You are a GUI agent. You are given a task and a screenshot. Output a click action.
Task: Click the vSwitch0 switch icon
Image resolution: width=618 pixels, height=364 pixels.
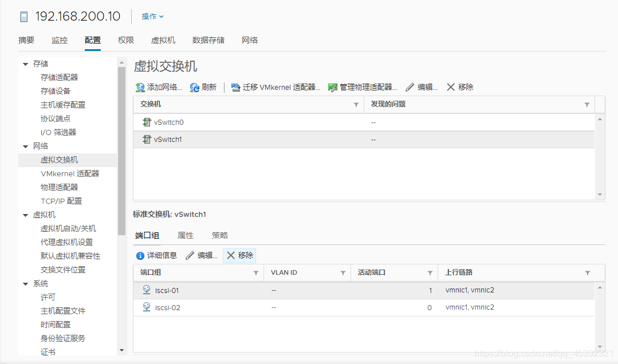147,122
